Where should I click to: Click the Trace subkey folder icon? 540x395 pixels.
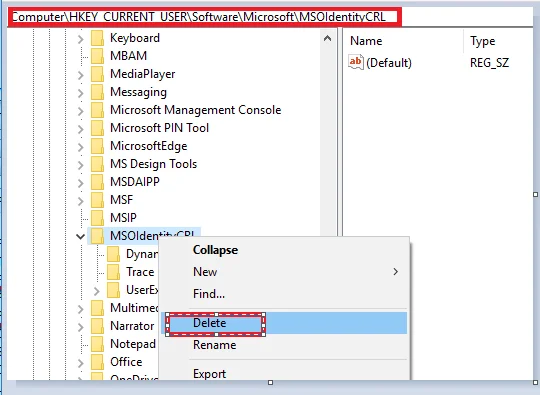[113, 272]
